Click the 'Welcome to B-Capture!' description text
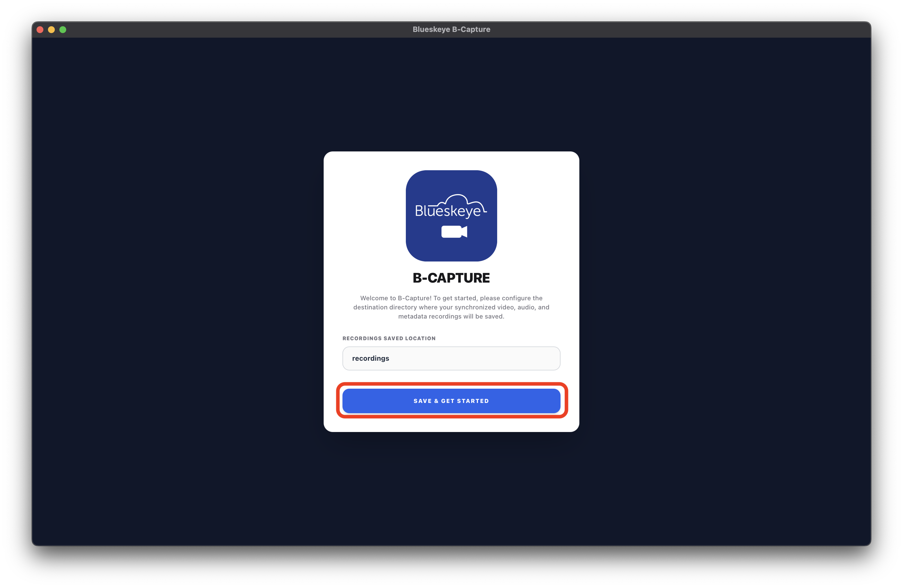Screen dimensions: 903x588 (x=451, y=307)
